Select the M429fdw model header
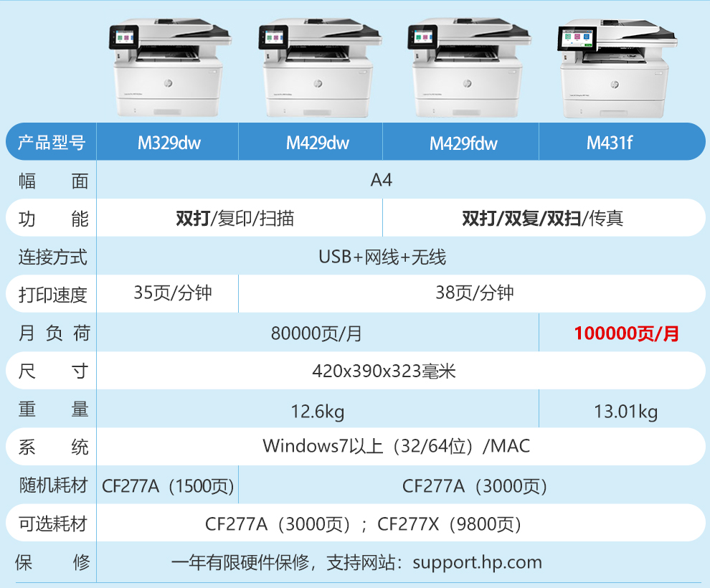This screenshot has width=710, height=588. click(463, 143)
